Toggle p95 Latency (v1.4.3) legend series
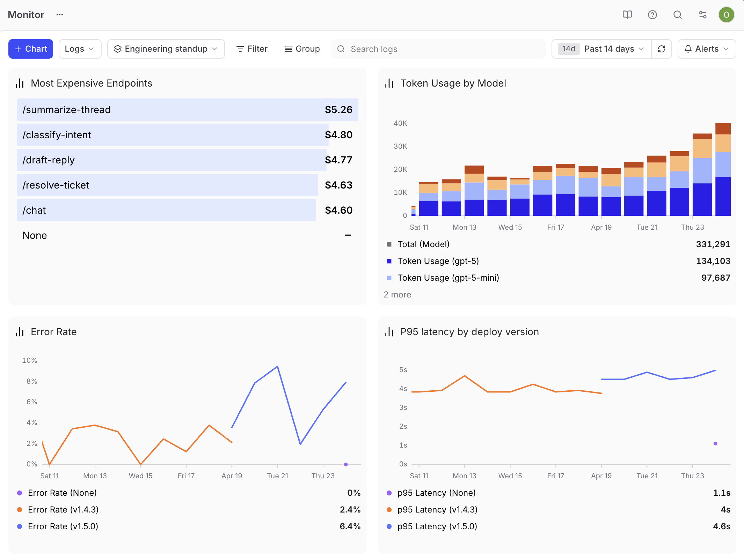This screenshot has height=560, width=744. pyautogui.click(x=437, y=510)
